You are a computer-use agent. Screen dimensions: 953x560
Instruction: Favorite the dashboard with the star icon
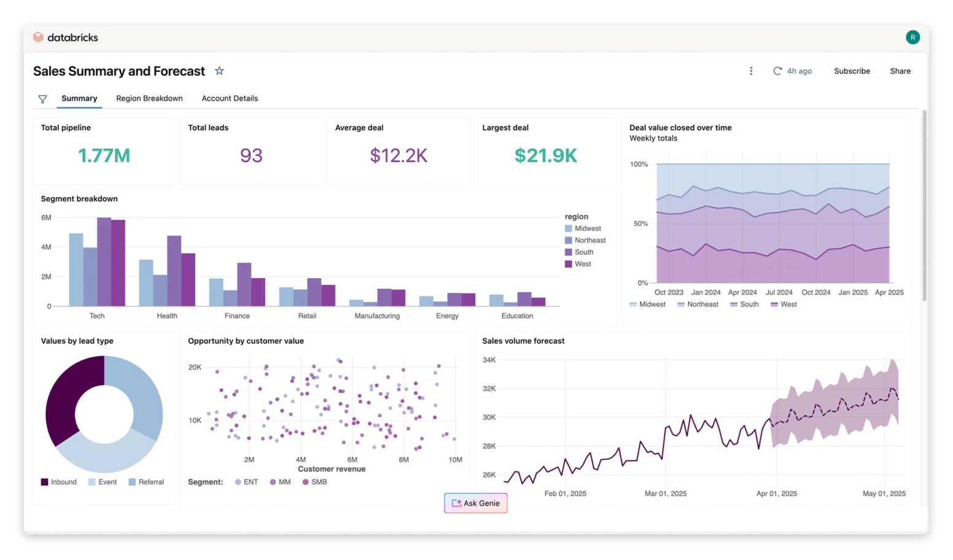tap(219, 71)
